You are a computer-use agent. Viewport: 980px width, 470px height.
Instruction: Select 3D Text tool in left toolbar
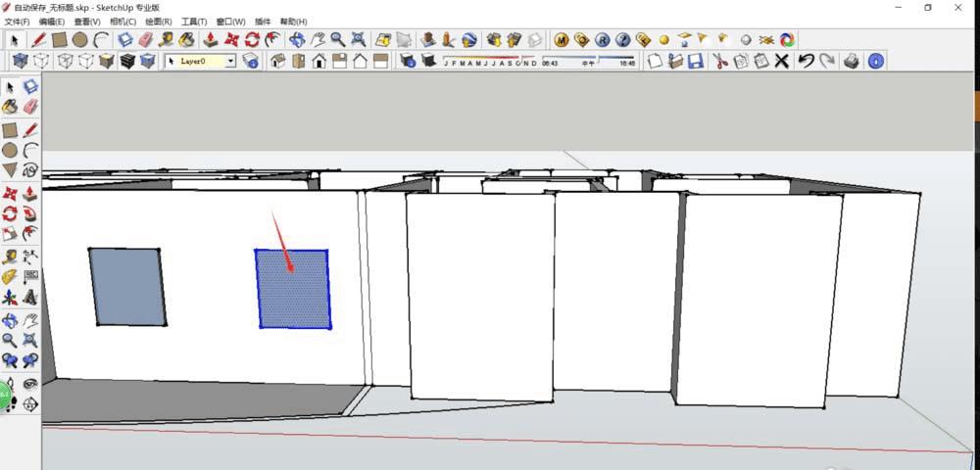[x=30, y=297]
